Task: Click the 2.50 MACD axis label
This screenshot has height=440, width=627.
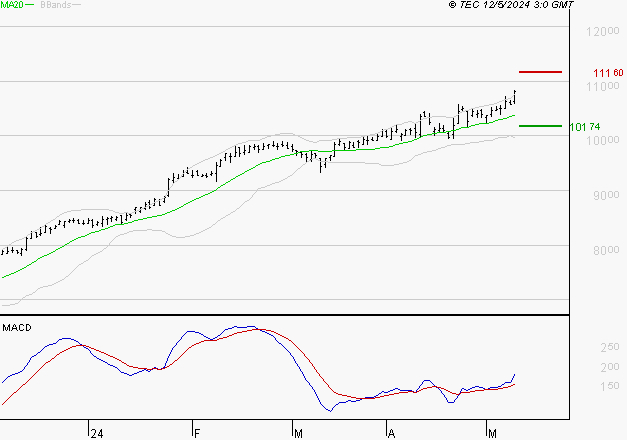Action: click(610, 347)
